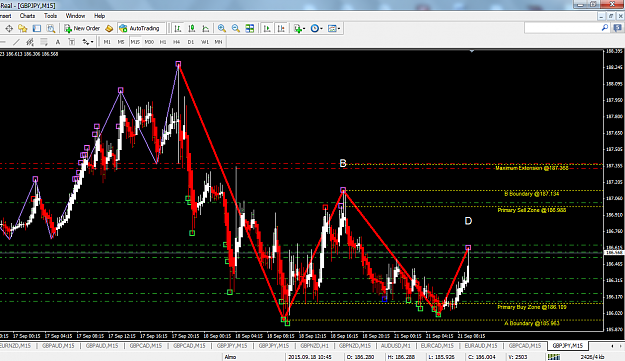The image size is (625, 361).
Task: Open the Tools menu
Action: click(x=50, y=16)
